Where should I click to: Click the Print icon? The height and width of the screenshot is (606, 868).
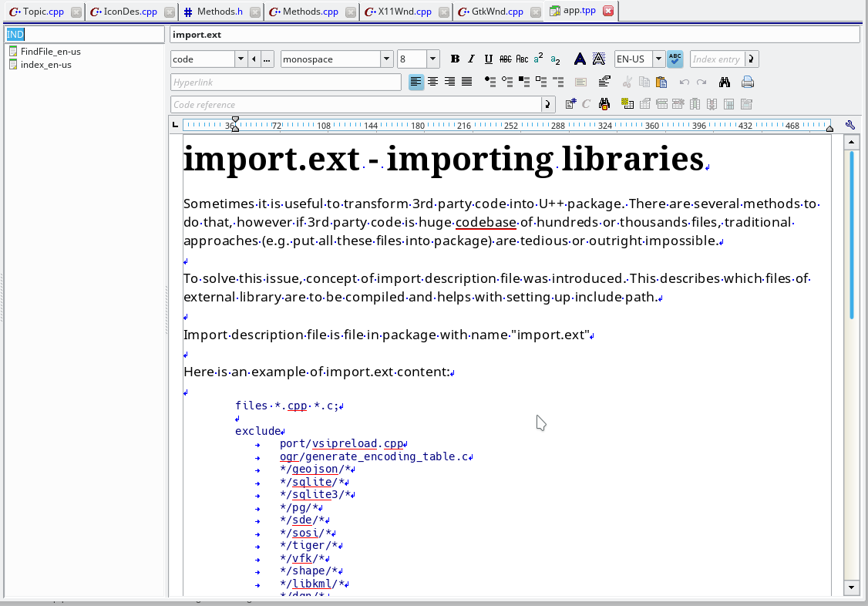tap(747, 82)
